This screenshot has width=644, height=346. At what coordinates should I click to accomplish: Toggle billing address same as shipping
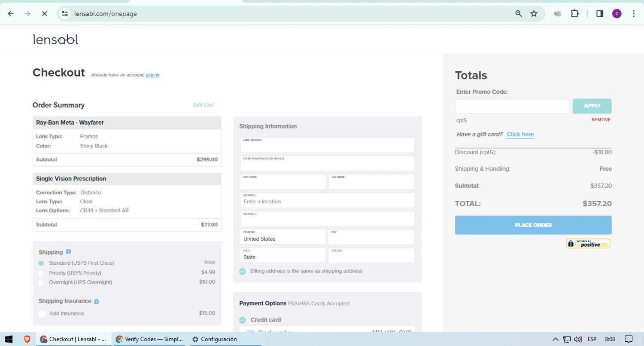[243, 271]
